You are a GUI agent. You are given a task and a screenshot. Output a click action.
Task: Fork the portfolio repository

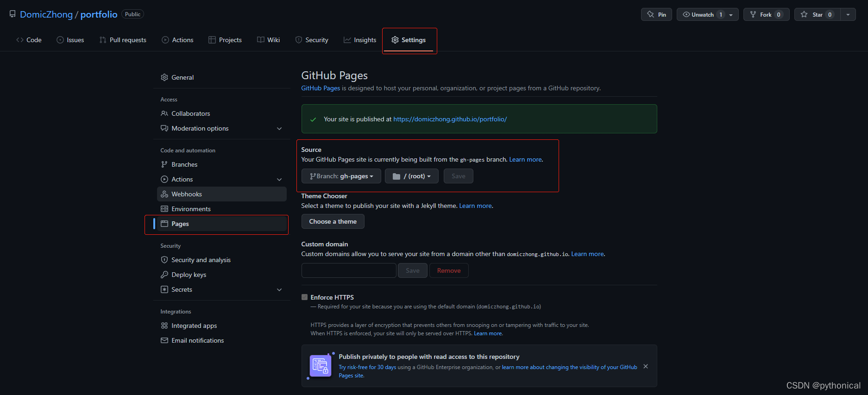click(767, 14)
